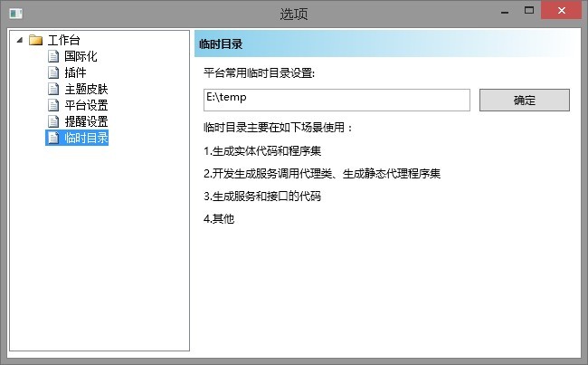This screenshot has height=365, width=588.
Task: Select the 工作台 tree label
Action: (x=63, y=40)
